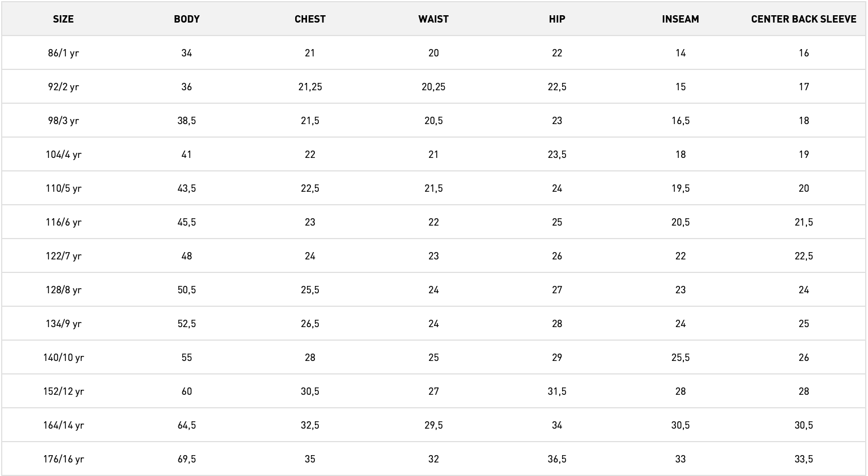Select the 116/6 yr size cell
This screenshot has height=476, width=868.
pos(63,222)
